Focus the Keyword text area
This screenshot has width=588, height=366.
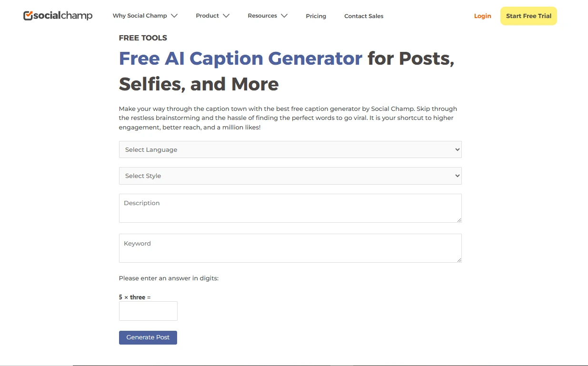pyautogui.click(x=290, y=248)
